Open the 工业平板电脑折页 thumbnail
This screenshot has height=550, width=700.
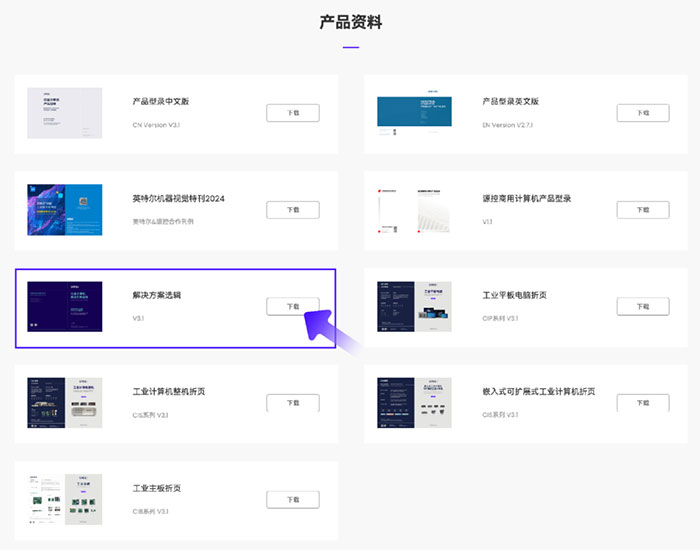[414, 306]
